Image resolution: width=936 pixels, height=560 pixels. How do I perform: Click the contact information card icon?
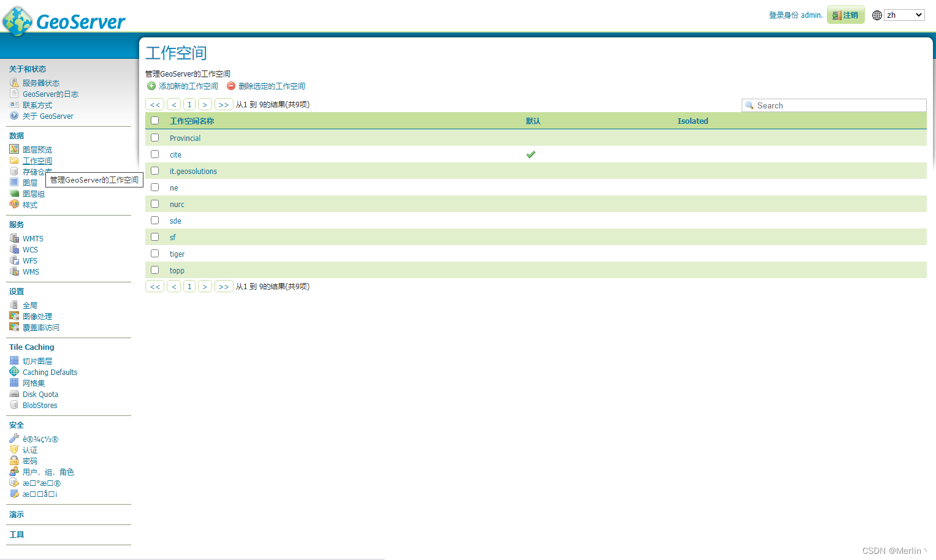tap(14, 105)
